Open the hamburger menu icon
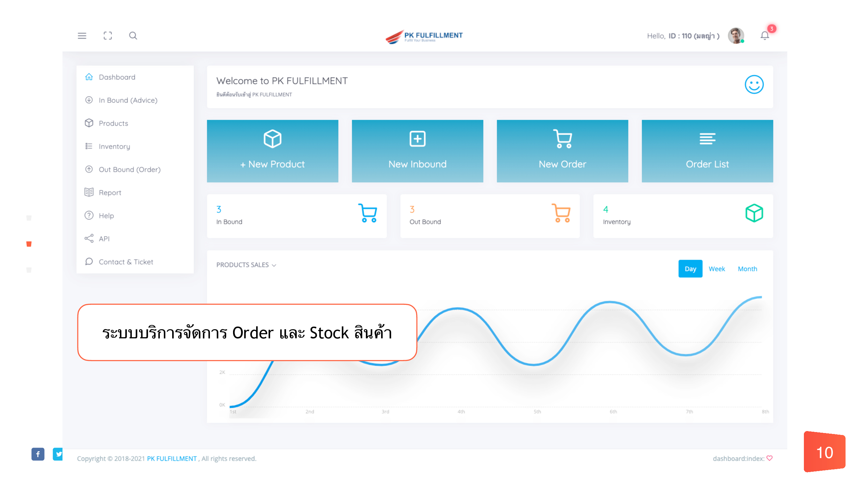The width and height of the screenshot is (868, 488). [82, 36]
